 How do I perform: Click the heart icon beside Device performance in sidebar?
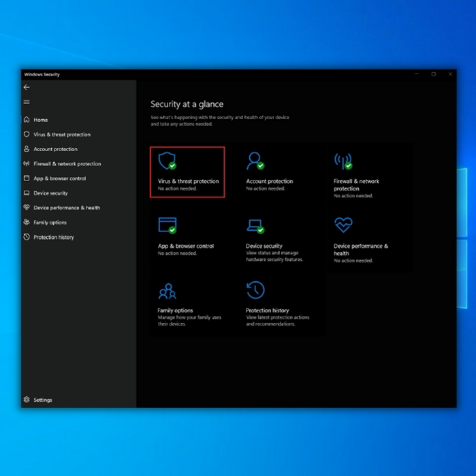[x=27, y=207]
